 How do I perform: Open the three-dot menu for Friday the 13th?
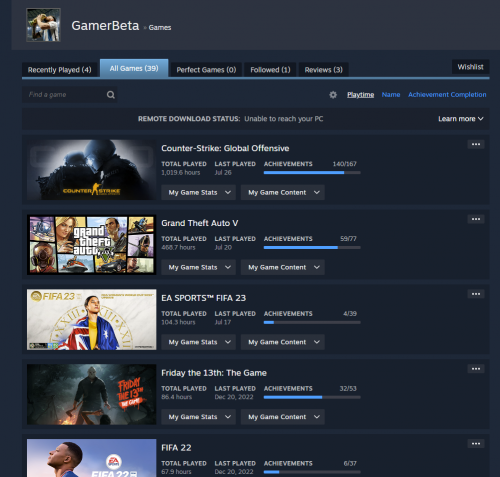tap(476, 369)
